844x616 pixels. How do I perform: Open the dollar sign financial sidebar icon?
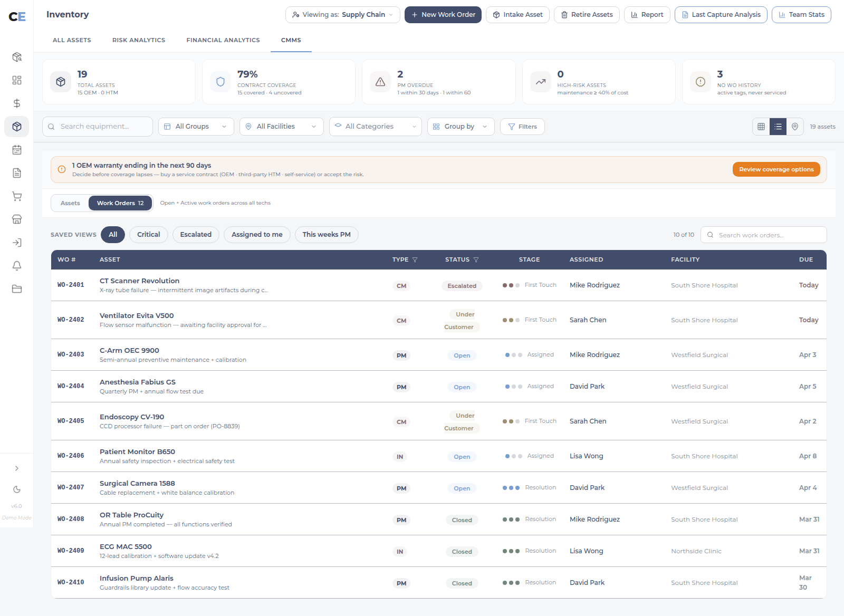pyautogui.click(x=17, y=103)
